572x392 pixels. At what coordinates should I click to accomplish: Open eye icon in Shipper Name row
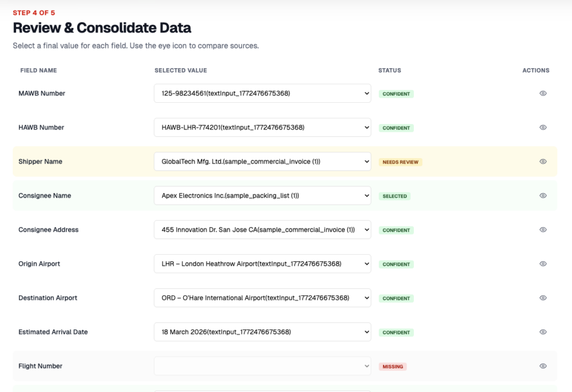542,161
